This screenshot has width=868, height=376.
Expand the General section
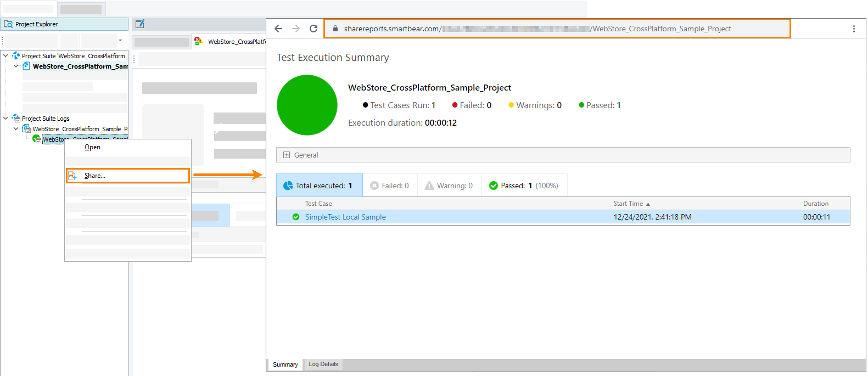point(287,155)
